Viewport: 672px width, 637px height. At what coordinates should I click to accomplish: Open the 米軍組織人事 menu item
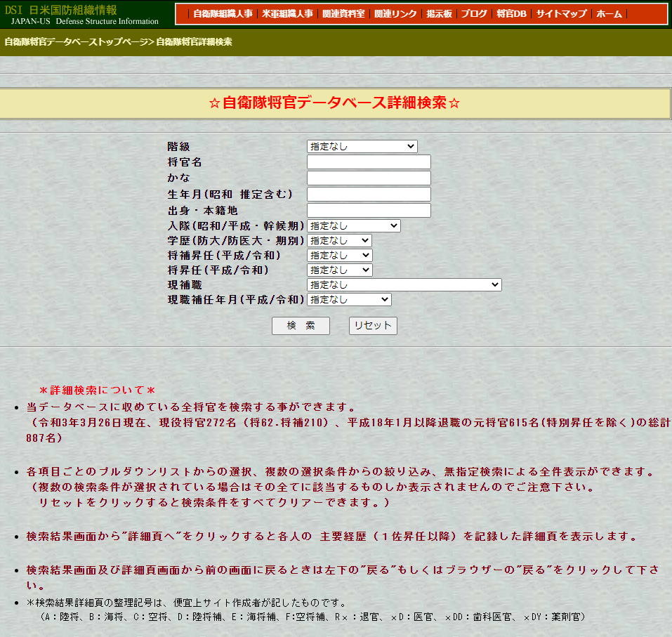[287, 14]
